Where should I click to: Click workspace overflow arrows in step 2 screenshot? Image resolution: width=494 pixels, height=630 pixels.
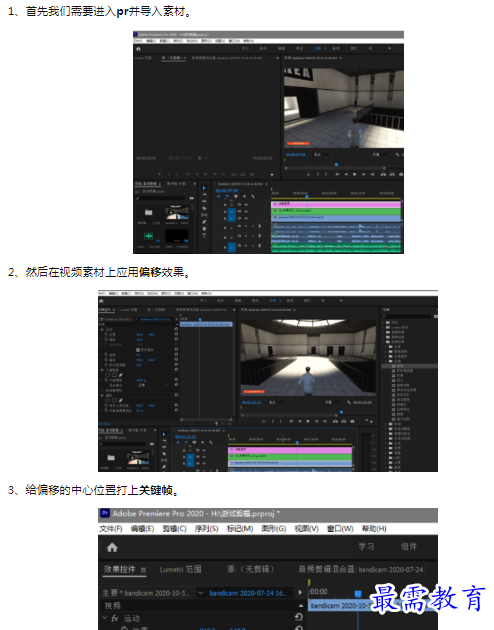tap(341, 301)
